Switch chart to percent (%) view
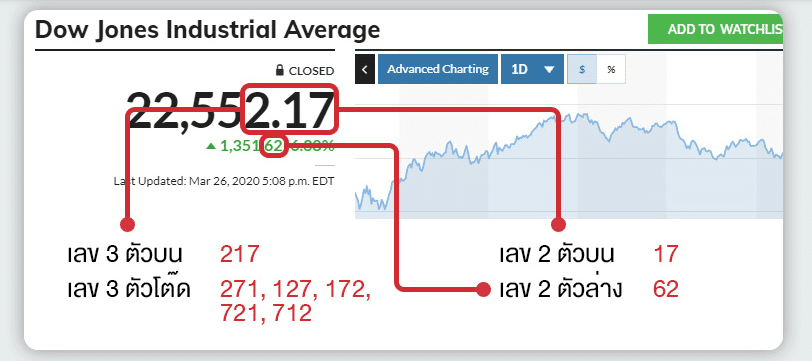This screenshot has width=812, height=361. coord(611,69)
